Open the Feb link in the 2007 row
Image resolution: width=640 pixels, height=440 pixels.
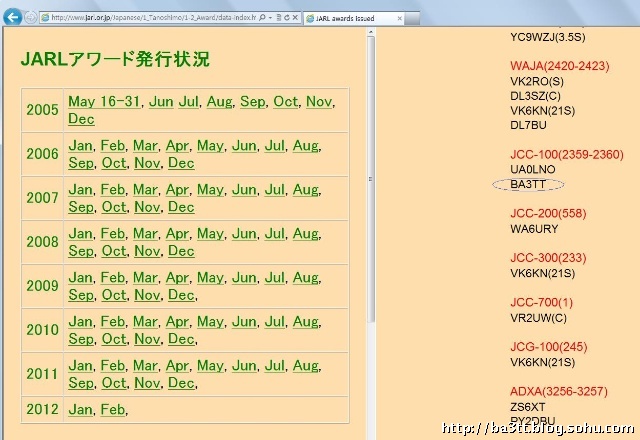click(x=113, y=189)
